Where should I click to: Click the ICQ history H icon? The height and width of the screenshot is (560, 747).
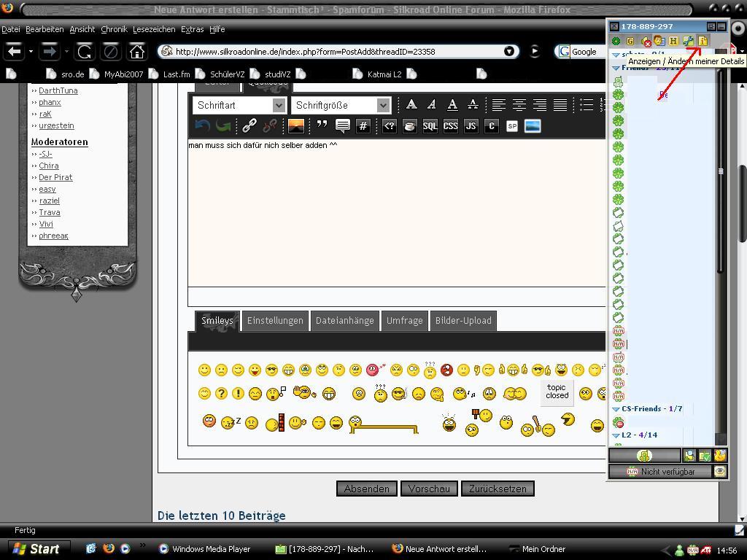673,42
